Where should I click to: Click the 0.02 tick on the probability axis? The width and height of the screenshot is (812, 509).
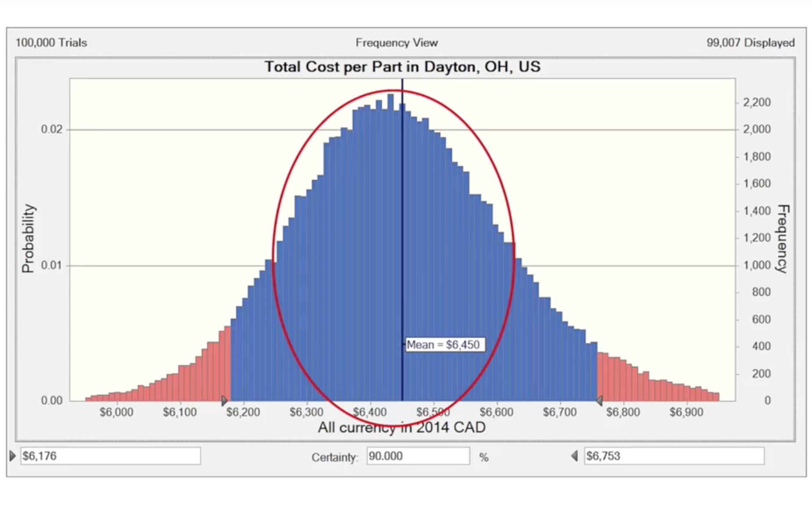coord(52,129)
